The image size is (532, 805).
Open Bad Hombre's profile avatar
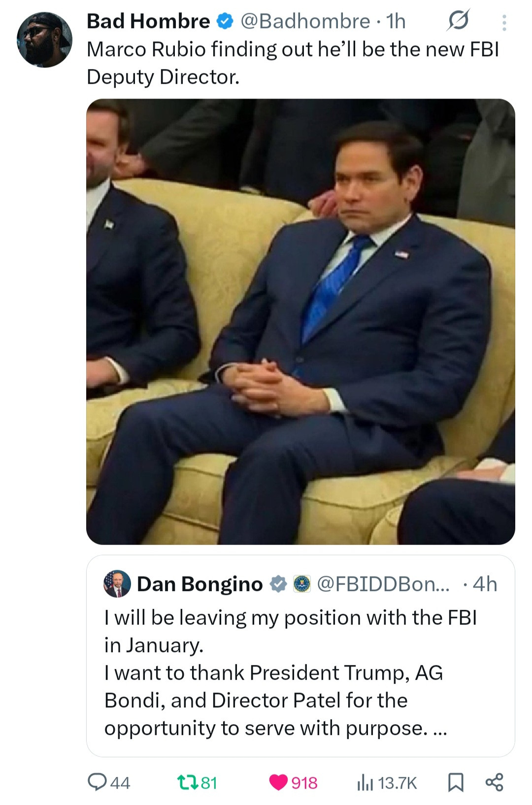click(x=44, y=40)
